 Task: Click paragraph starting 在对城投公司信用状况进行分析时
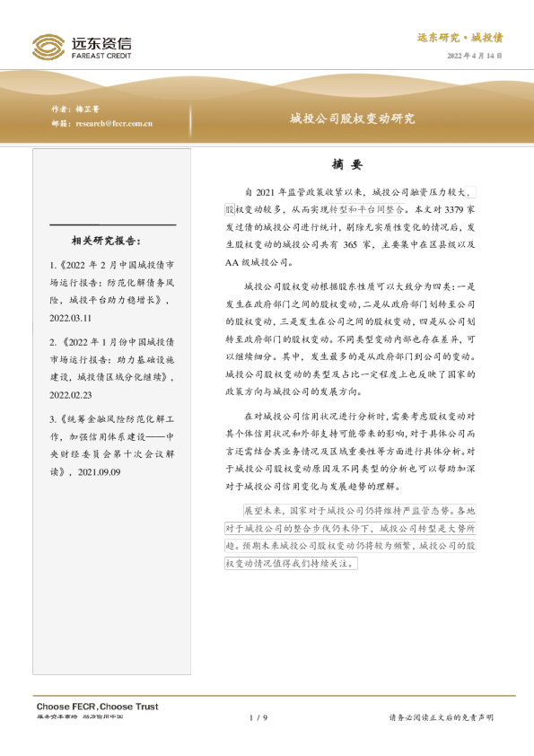[350, 452]
